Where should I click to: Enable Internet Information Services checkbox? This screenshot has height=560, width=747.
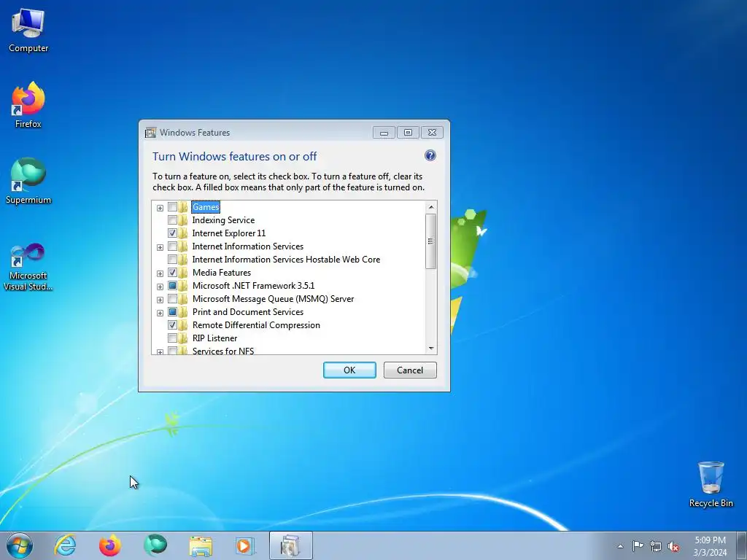[x=172, y=246]
